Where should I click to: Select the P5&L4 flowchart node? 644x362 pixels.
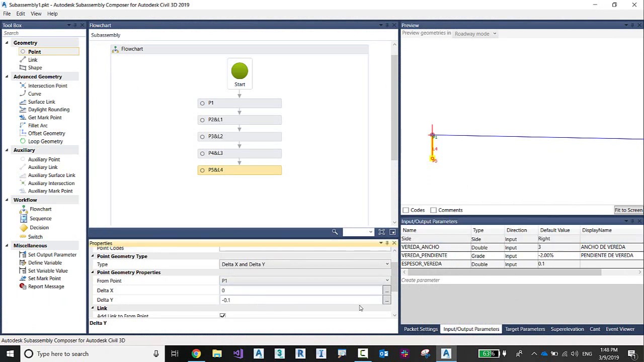pos(239,170)
